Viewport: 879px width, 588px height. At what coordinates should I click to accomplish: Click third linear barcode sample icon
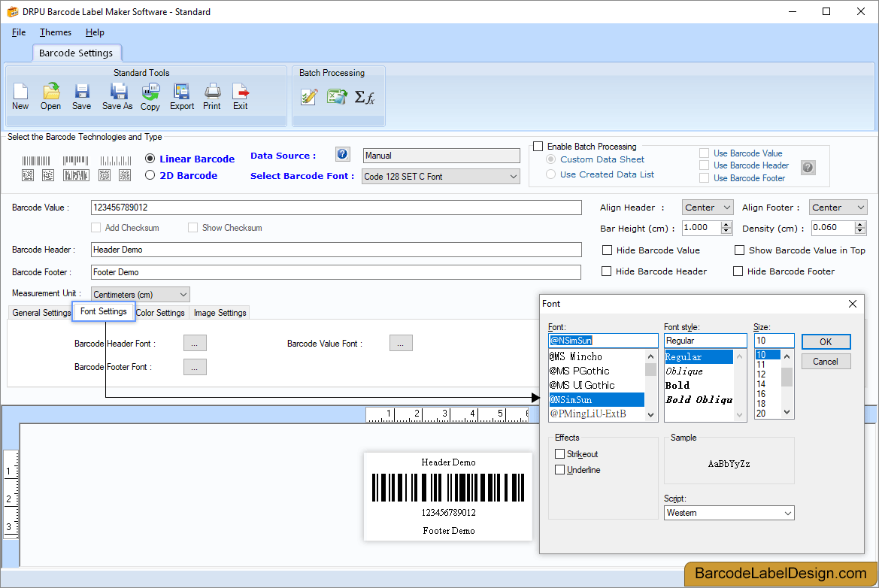(x=116, y=161)
